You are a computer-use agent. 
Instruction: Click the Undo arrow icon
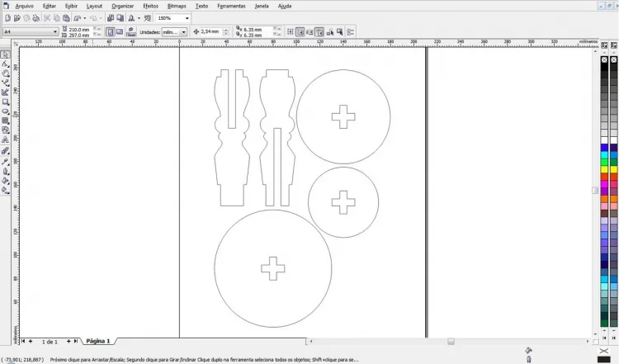[78, 18]
